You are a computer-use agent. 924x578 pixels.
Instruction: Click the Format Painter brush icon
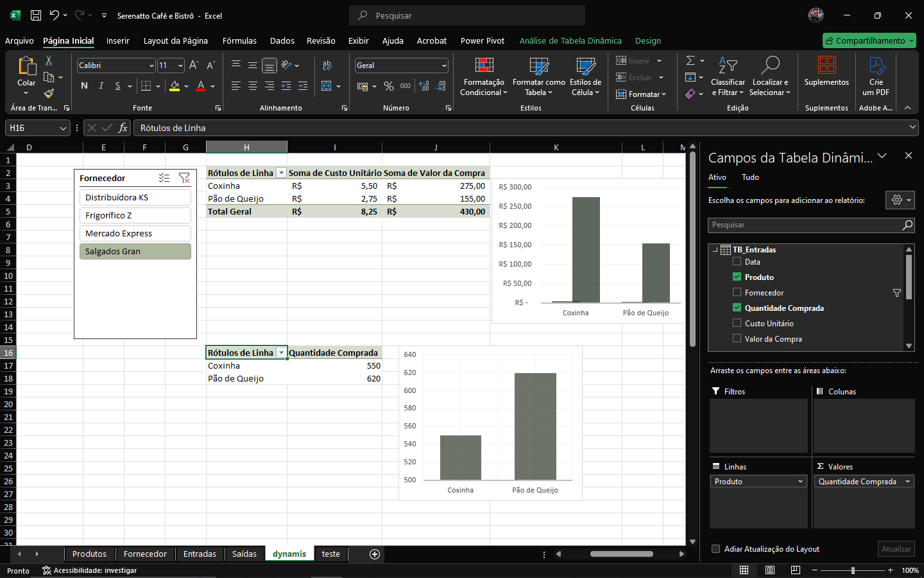49,94
